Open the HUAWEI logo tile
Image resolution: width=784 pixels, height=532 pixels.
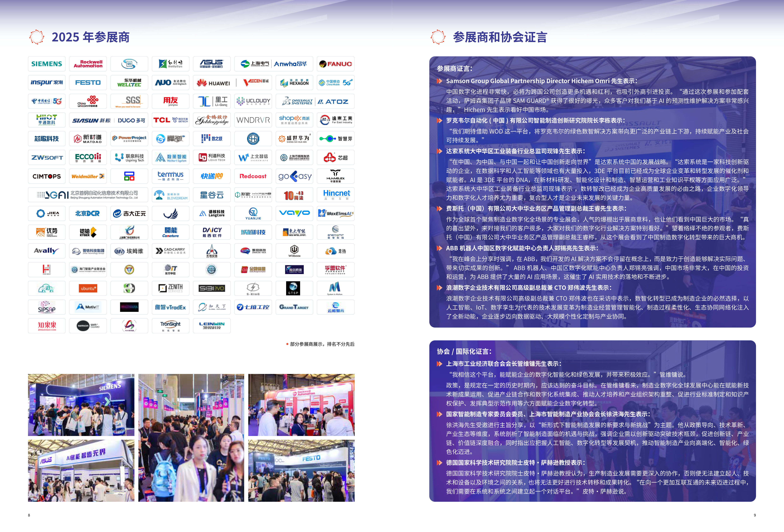pyautogui.click(x=213, y=83)
